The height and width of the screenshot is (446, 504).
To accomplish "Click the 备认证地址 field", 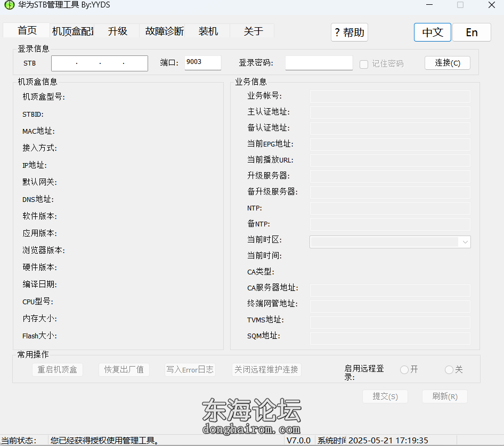I will point(390,128).
